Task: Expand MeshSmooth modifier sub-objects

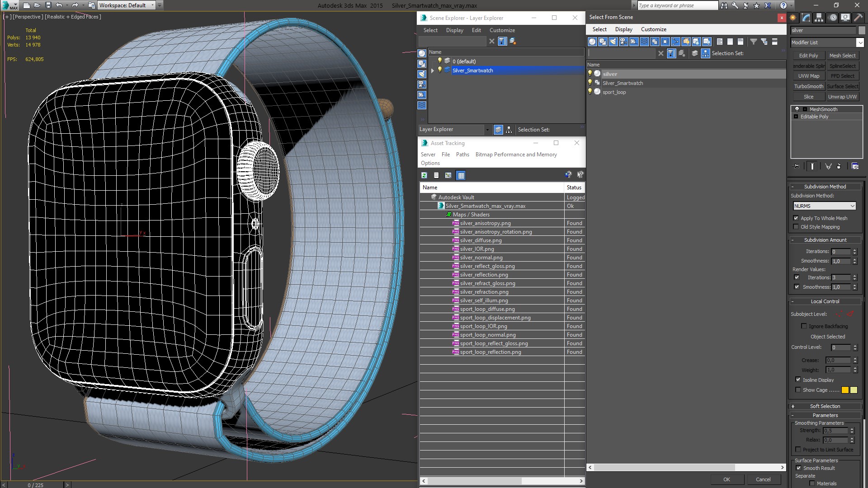Action: [x=805, y=109]
